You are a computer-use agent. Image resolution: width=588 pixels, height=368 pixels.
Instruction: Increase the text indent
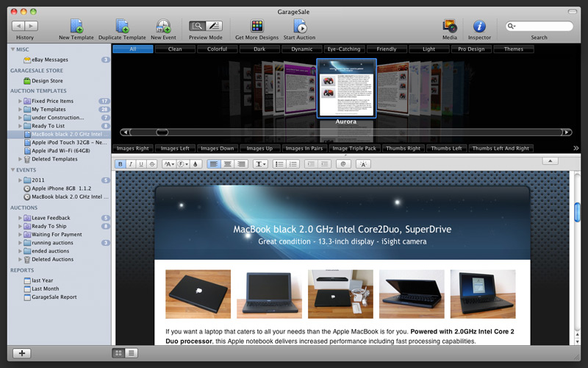(x=311, y=164)
